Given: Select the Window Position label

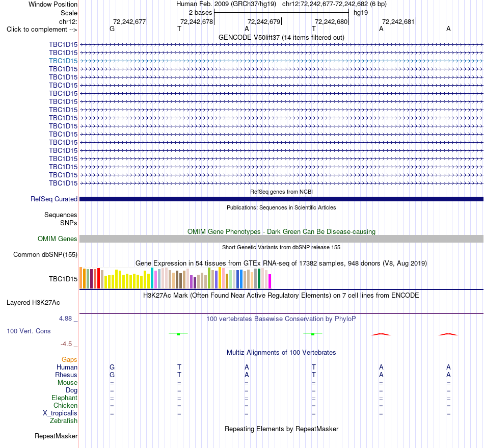Looking at the screenshot, I should pos(53,4).
